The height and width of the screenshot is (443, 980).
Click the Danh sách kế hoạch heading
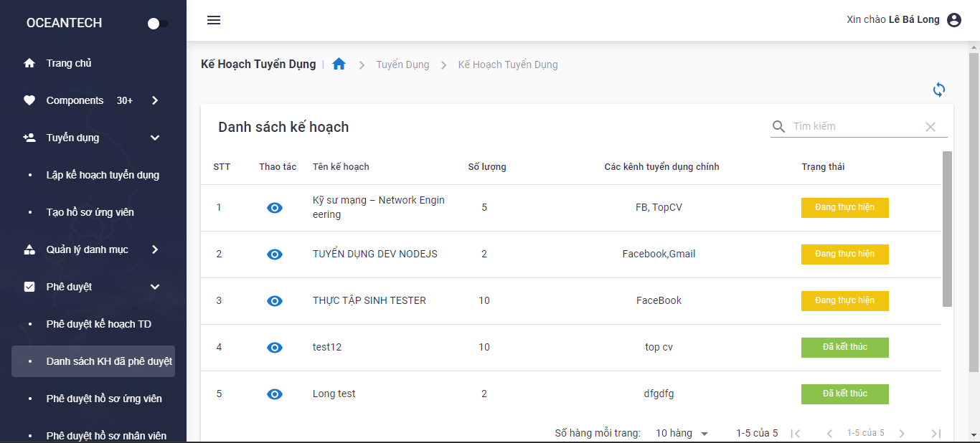(x=283, y=127)
